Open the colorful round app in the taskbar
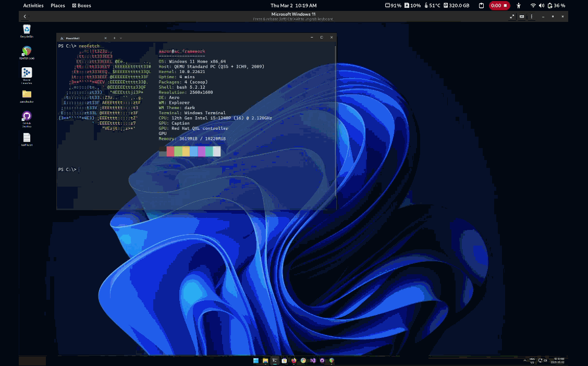 [303, 360]
